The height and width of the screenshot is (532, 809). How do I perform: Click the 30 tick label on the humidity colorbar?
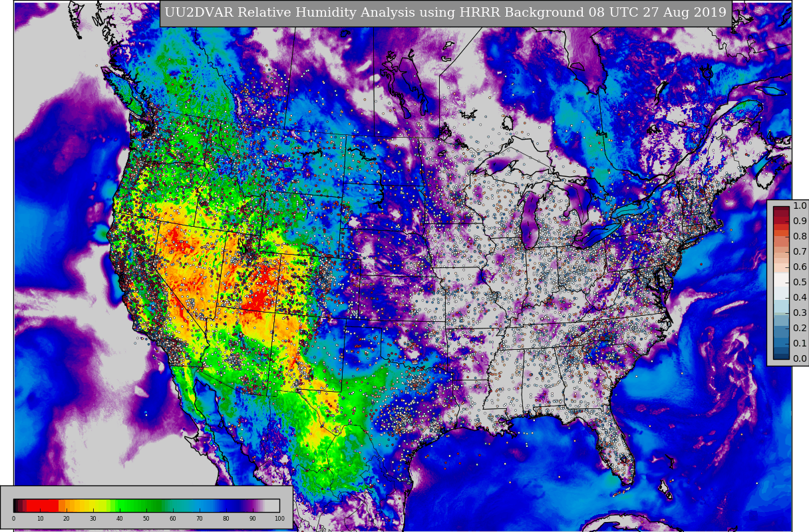93,519
